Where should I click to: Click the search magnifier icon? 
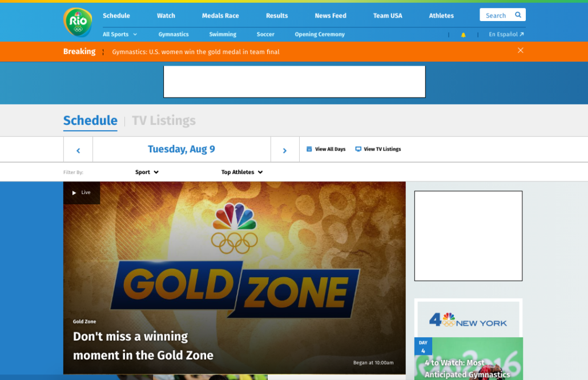coord(518,15)
